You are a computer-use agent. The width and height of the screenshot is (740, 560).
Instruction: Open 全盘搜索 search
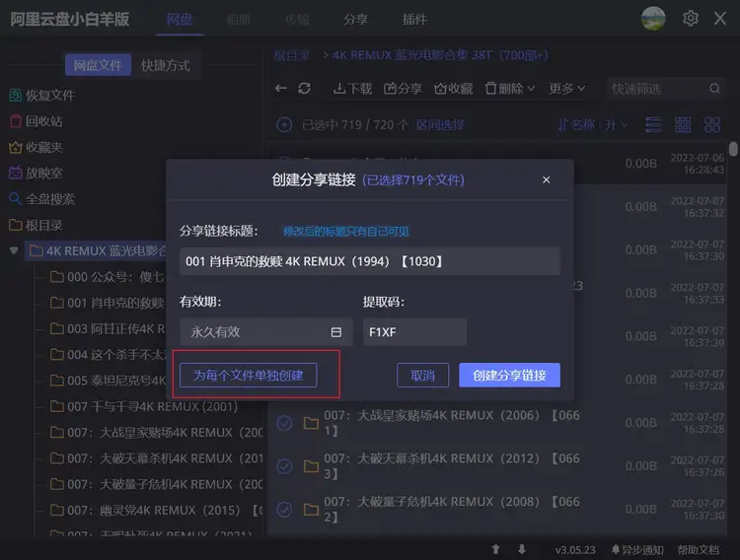[42, 199]
